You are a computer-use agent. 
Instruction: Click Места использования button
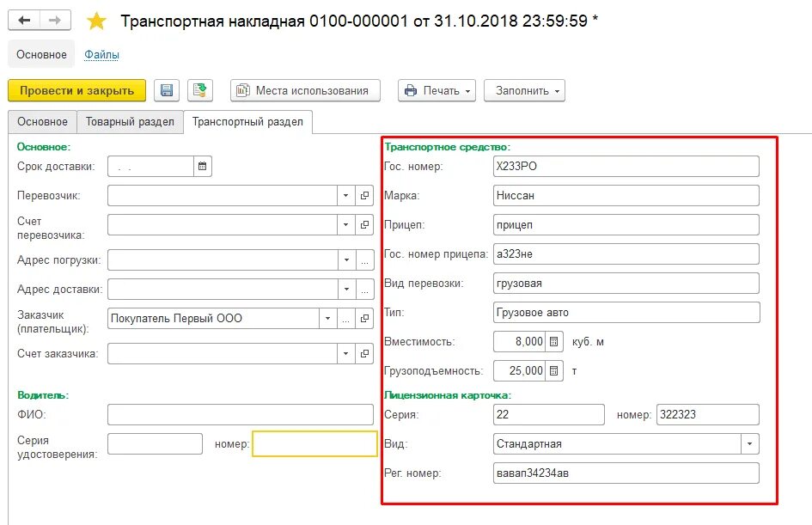tap(305, 90)
